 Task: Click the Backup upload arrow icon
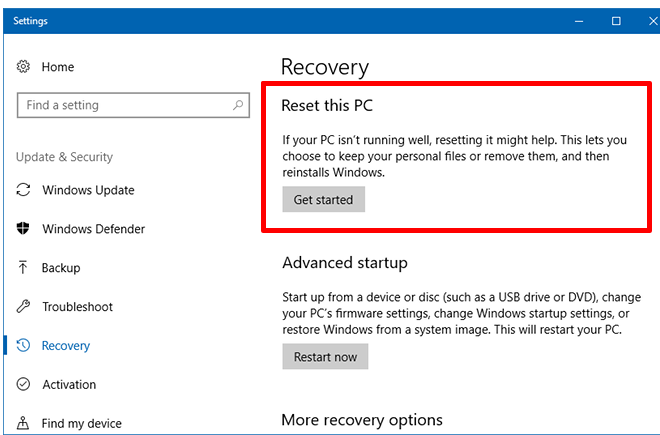pyautogui.click(x=24, y=268)
